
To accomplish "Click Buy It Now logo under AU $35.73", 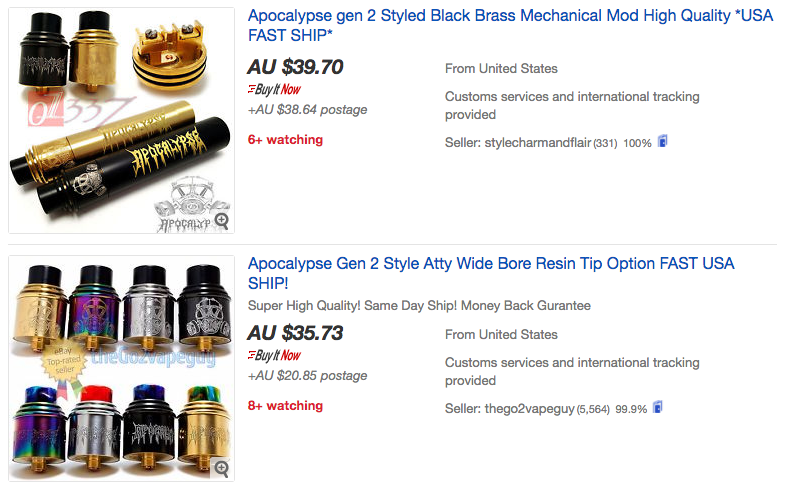I will tap(274, 355).
